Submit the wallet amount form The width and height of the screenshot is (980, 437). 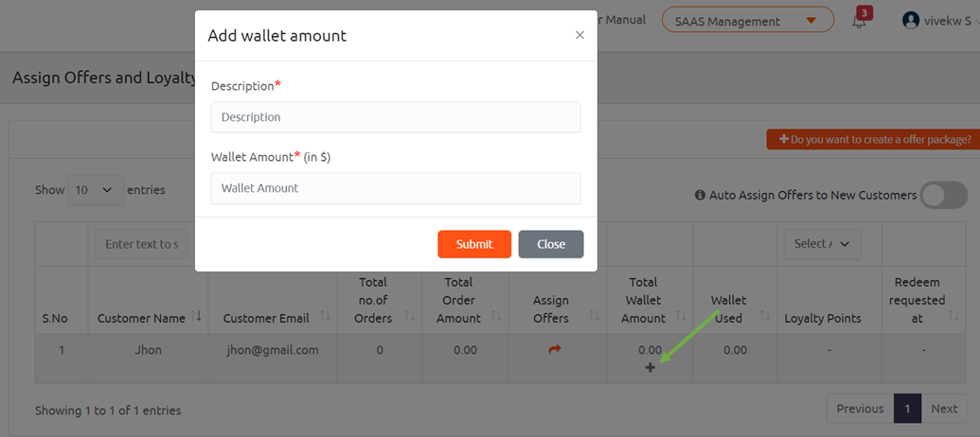[x=473, y=244]
